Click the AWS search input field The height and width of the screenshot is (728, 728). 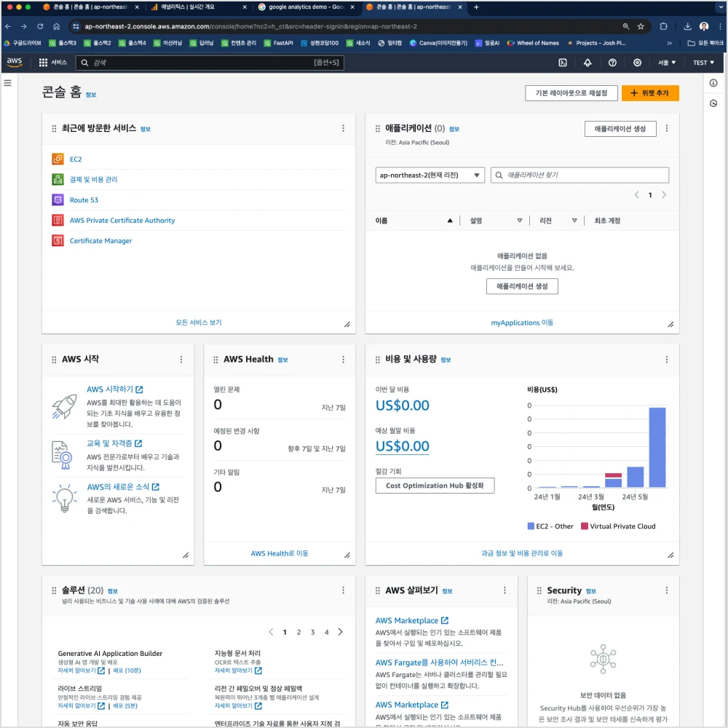210,62
